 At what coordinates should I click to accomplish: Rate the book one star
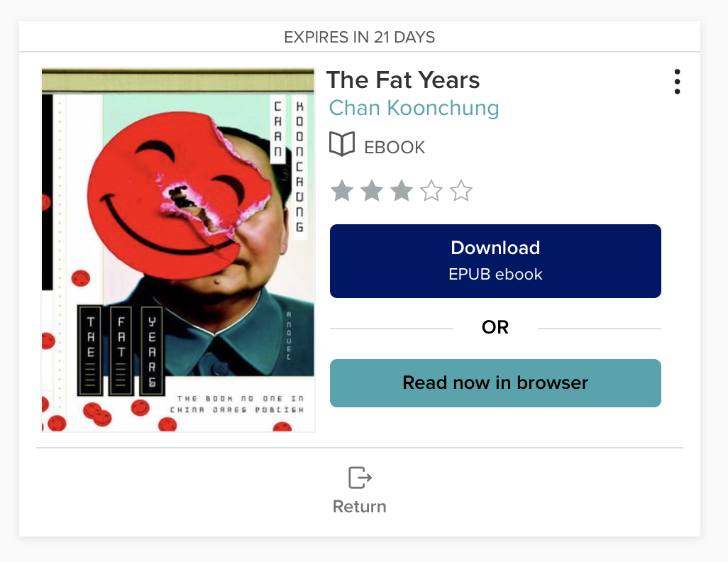pyautogui.click(x=342, y=191)
